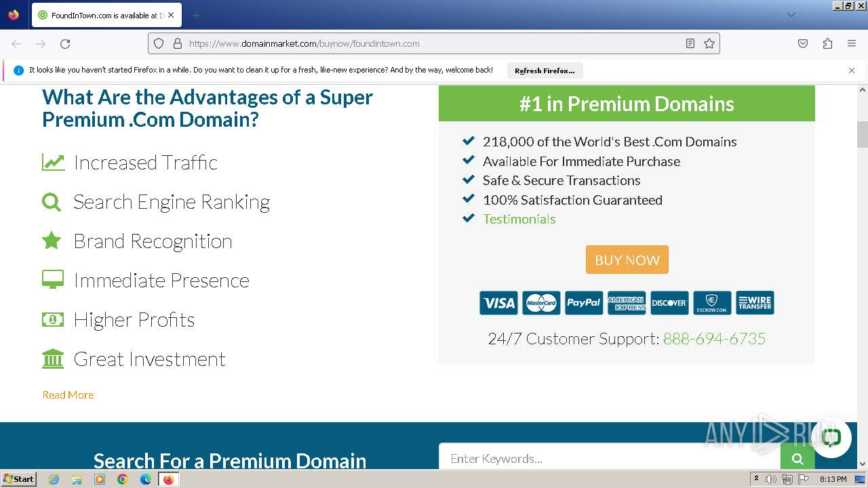Click the Higher Profits money icon

tap(53, 319)
